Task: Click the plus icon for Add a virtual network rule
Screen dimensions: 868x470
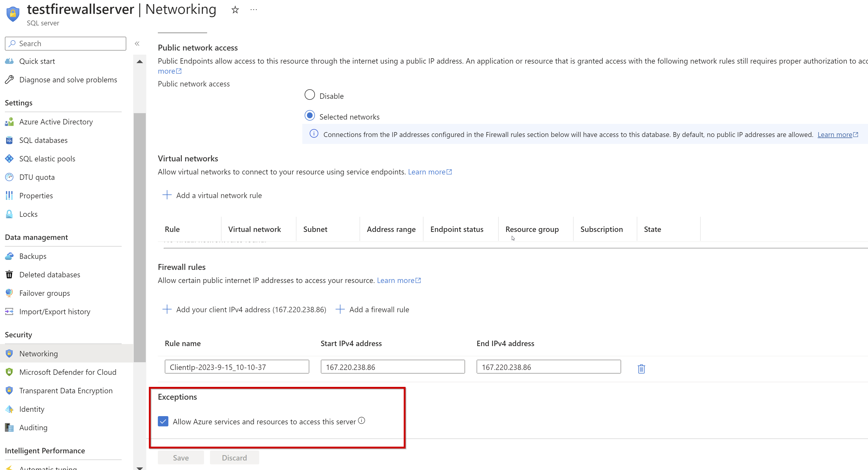Action: tap(167, 195)
